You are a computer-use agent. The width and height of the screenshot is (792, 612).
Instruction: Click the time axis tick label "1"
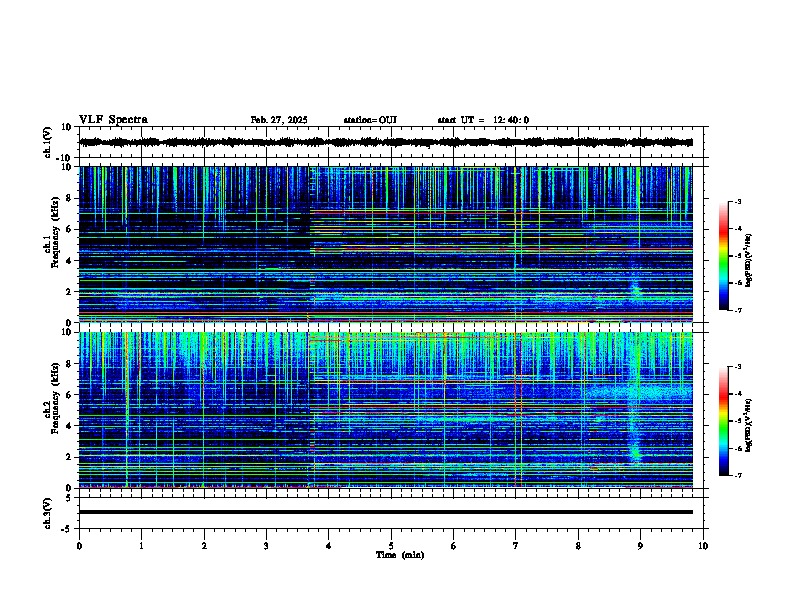[x=141, y=546]
